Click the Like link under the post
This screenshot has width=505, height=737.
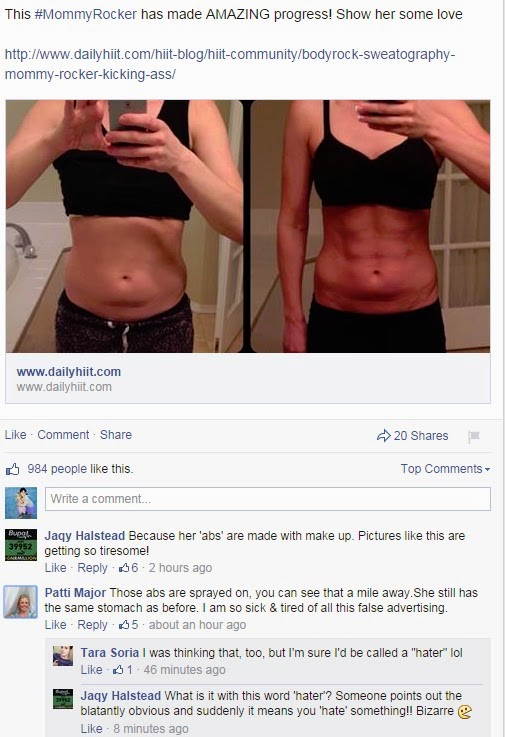coord(16,435)
